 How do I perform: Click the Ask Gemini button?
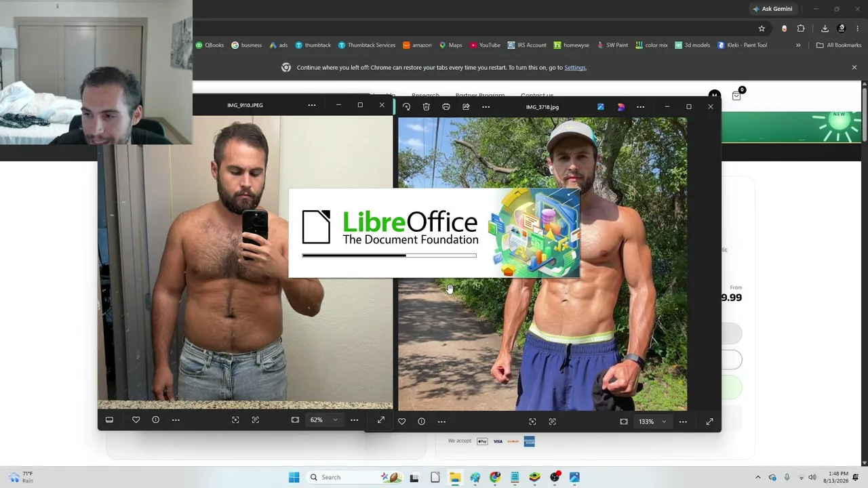772,9
